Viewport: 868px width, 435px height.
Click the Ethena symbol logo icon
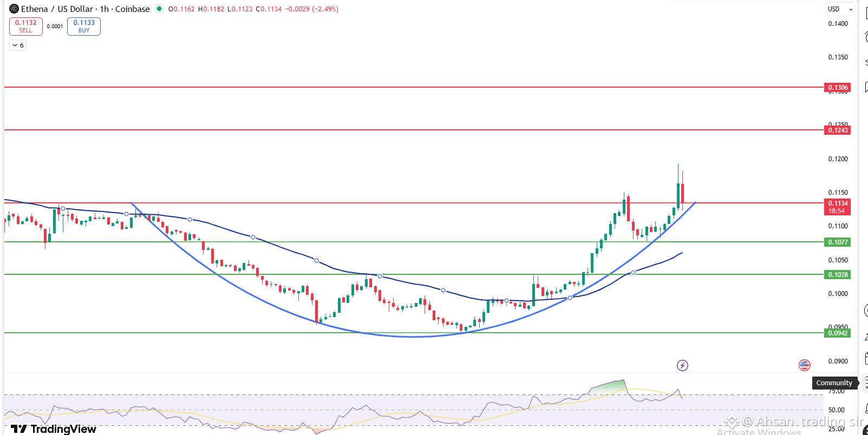click(x=14, y=9)
